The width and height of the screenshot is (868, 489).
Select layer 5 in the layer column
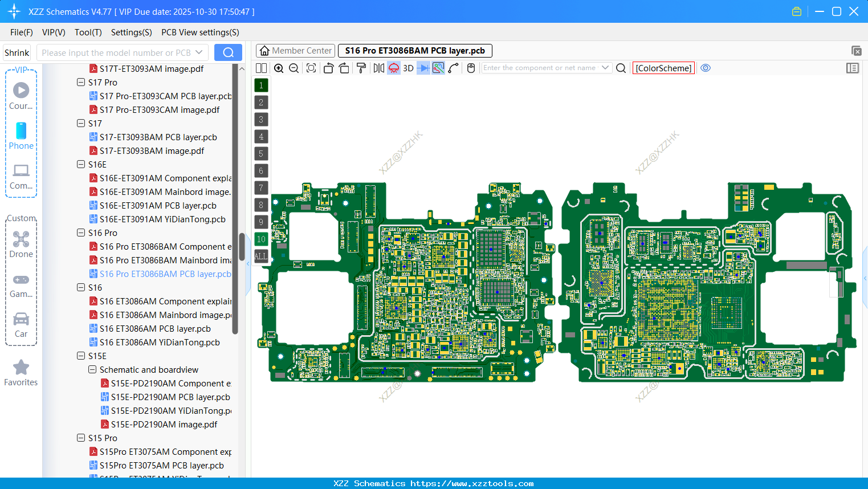(x=261, y=153)
